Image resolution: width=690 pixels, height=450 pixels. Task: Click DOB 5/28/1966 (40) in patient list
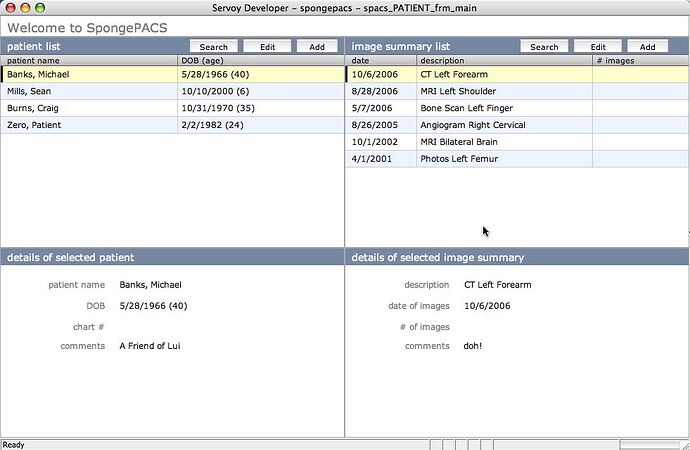[x=261, y=74]
